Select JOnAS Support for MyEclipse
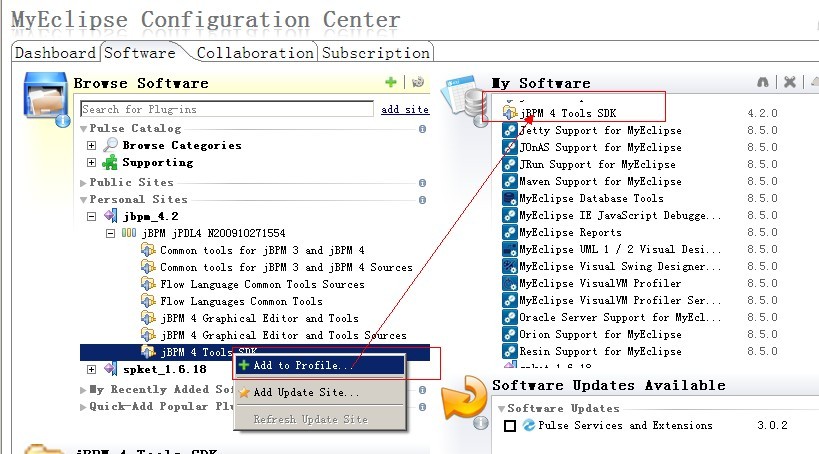The image size is (819, 454). (x=600, y=147)
